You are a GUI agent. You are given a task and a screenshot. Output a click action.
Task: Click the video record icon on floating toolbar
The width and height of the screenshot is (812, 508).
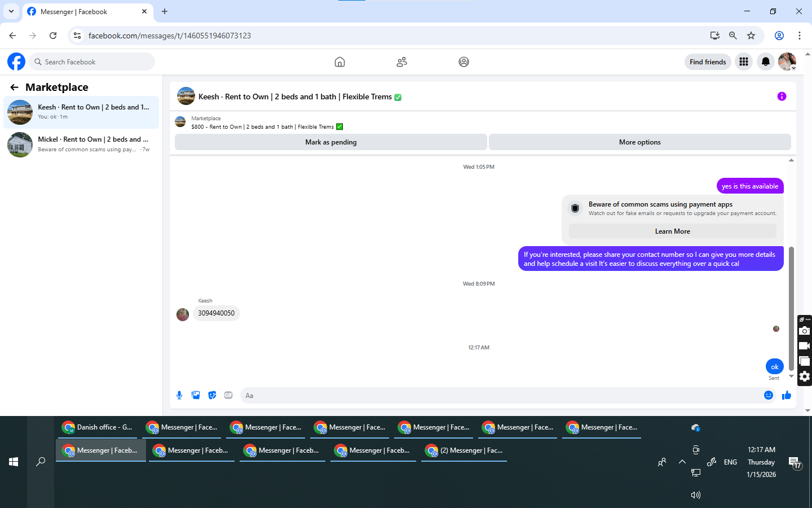pos(805,346)
